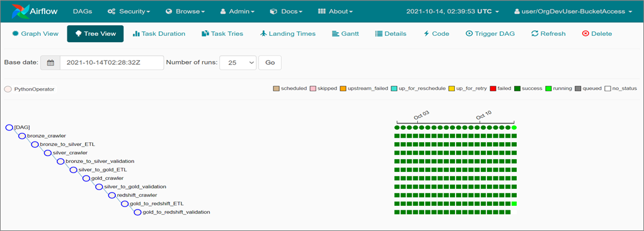Click the calendar icon beside Base date
Screen dimensions: 644x231
(x=50, y=63)
